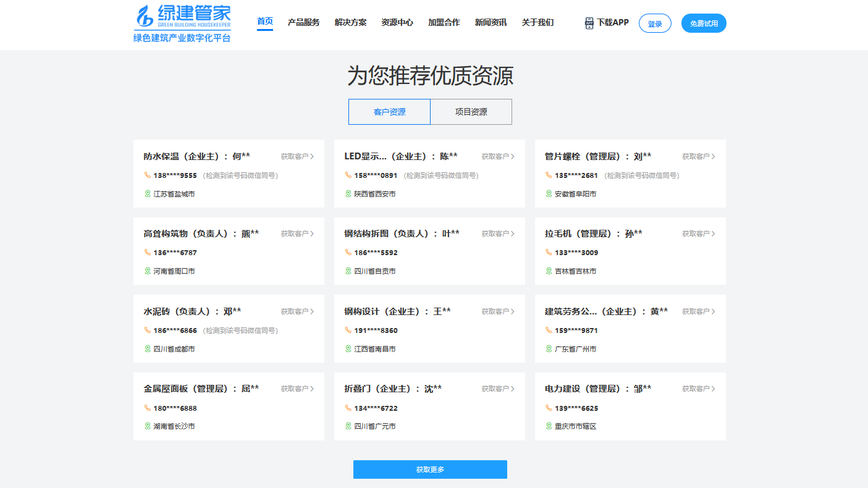Click phone icon next to 139****6625
Viewport: 868px width, 488px height.
pyautogui.click(x=549, y=408)
